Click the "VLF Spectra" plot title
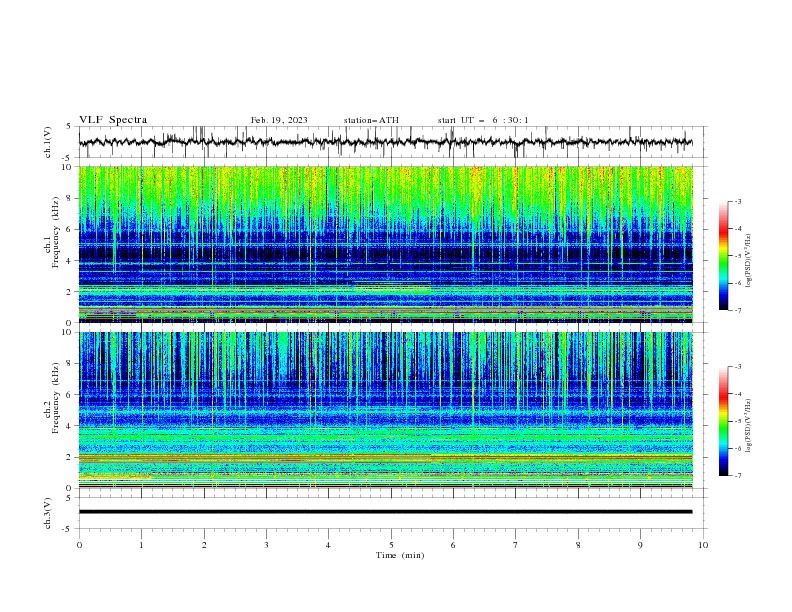Screen dimensions: 792x612 [113, 120]
